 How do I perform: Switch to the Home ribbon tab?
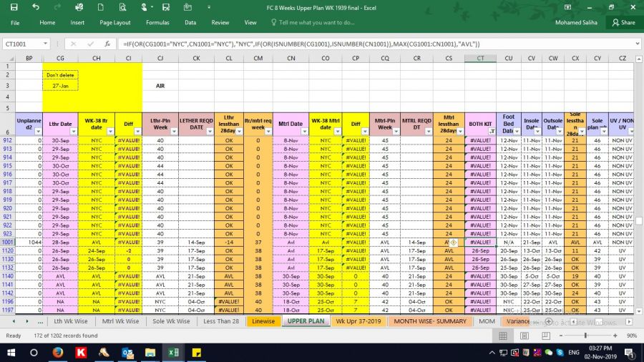tap(47, 23)
